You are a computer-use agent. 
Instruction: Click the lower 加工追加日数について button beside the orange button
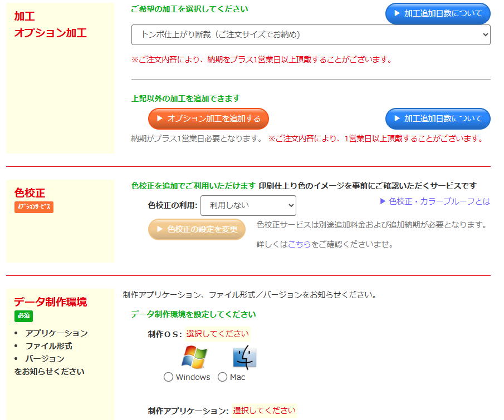click(x=438, y=118)
